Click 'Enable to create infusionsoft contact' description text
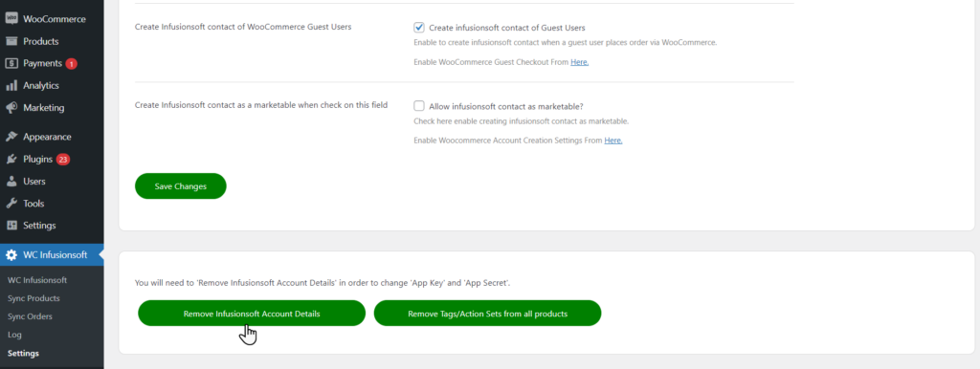The image size is (980, 369). point(565,42)
